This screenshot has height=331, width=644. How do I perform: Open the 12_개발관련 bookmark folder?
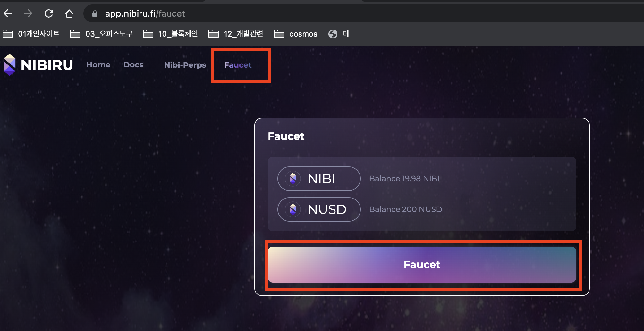236,34
